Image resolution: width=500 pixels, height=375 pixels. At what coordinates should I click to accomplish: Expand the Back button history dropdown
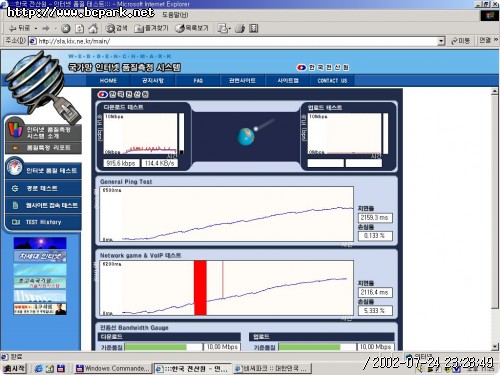point(36,29)
